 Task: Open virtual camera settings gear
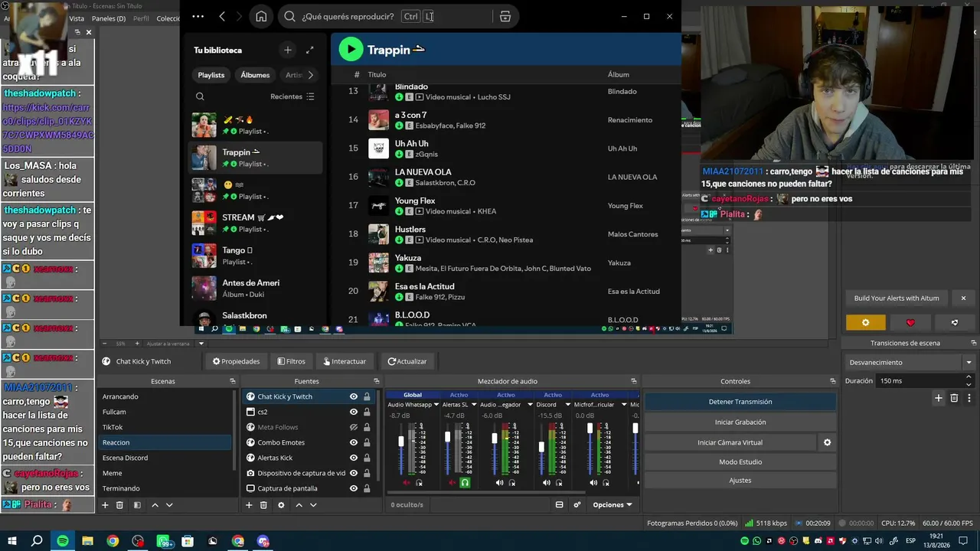point(827,442)
